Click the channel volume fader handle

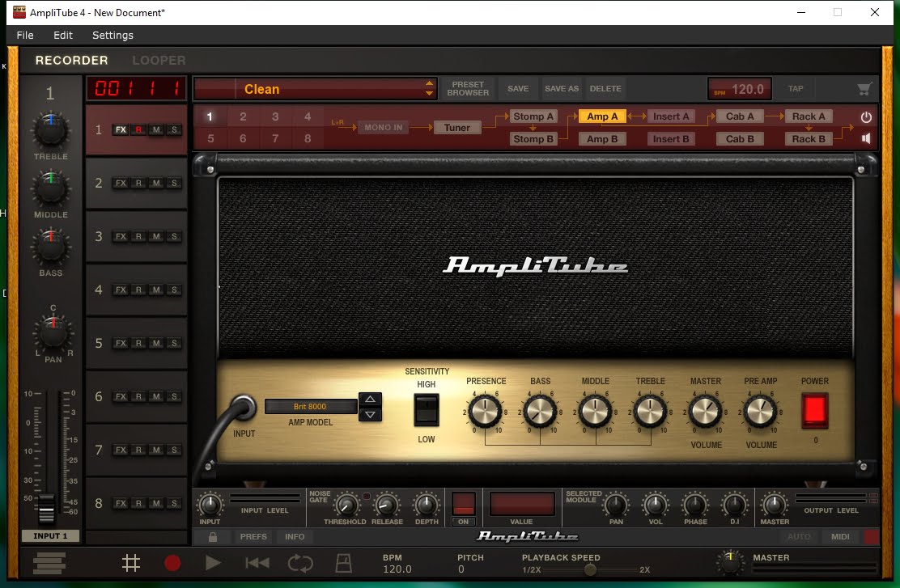point(46,508)
